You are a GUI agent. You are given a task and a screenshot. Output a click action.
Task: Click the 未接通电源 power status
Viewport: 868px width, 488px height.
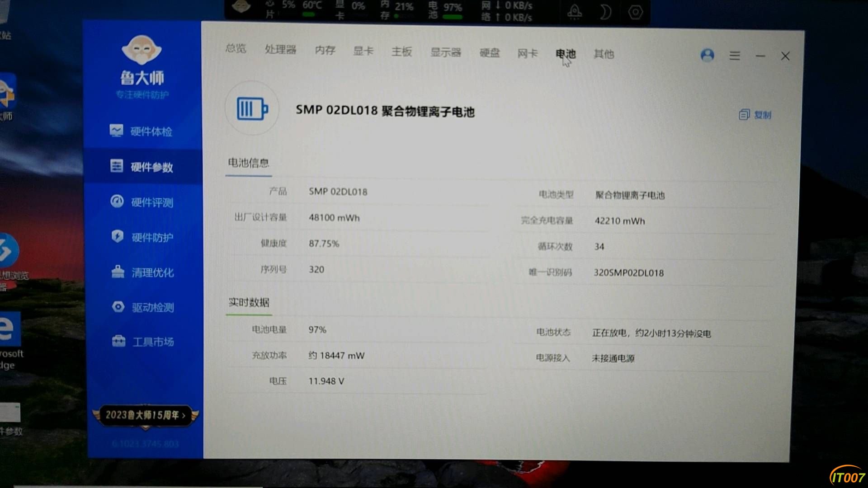point(613,358)
